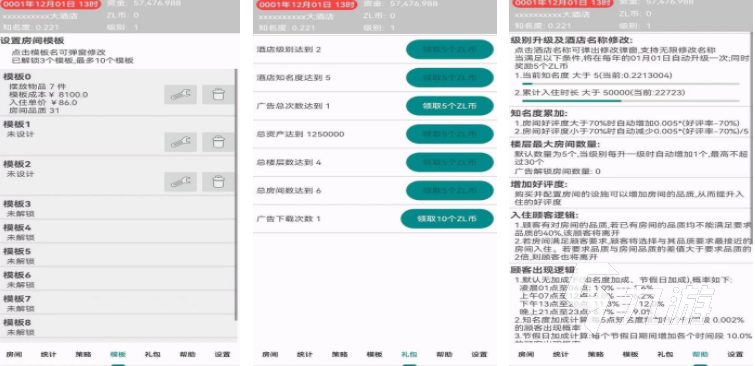Open 设置 tab on the template screen
The height and width of the screenshot is (366, 755).
[222, 354]
